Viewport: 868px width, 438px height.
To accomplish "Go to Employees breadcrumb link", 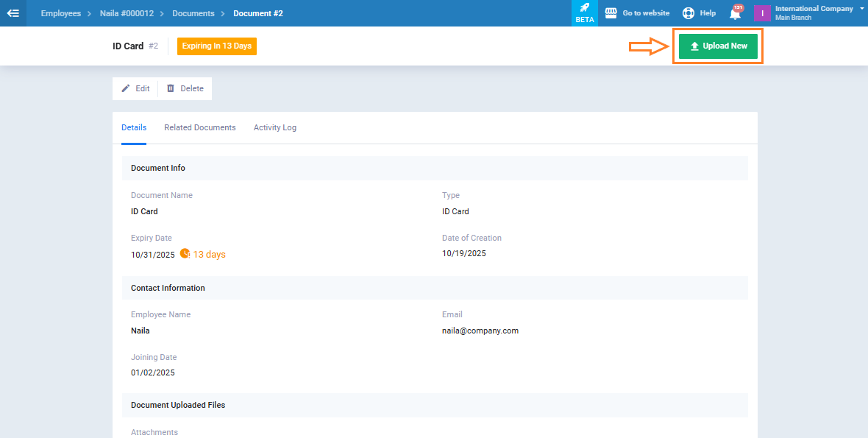I will coord(61,13).
